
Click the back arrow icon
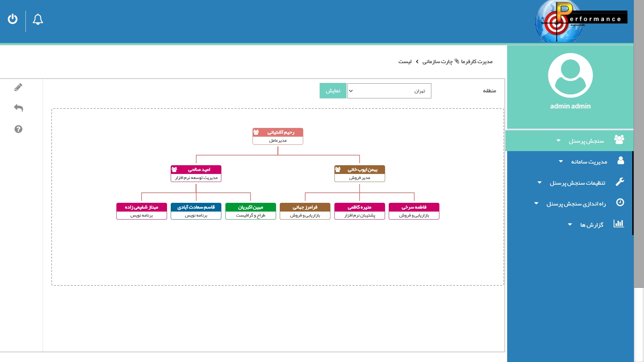tap(18, 108)
